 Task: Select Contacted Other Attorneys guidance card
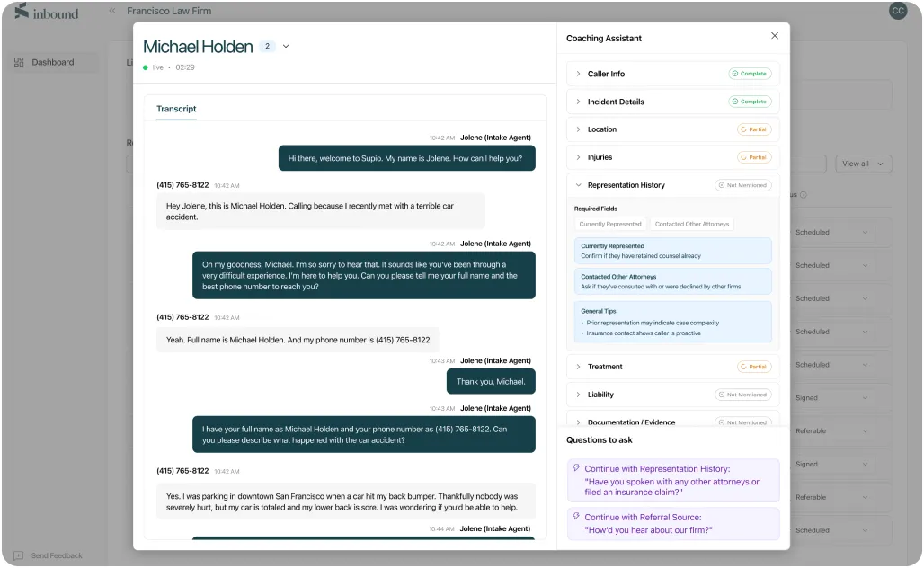click(x=672, y=281)
